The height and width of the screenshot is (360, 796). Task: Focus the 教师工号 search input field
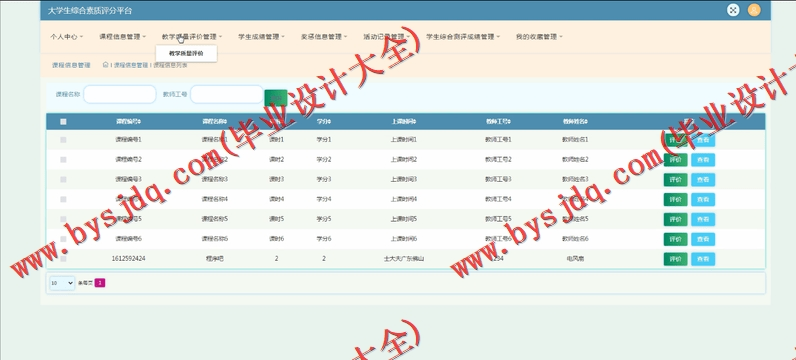pos(227,94)
